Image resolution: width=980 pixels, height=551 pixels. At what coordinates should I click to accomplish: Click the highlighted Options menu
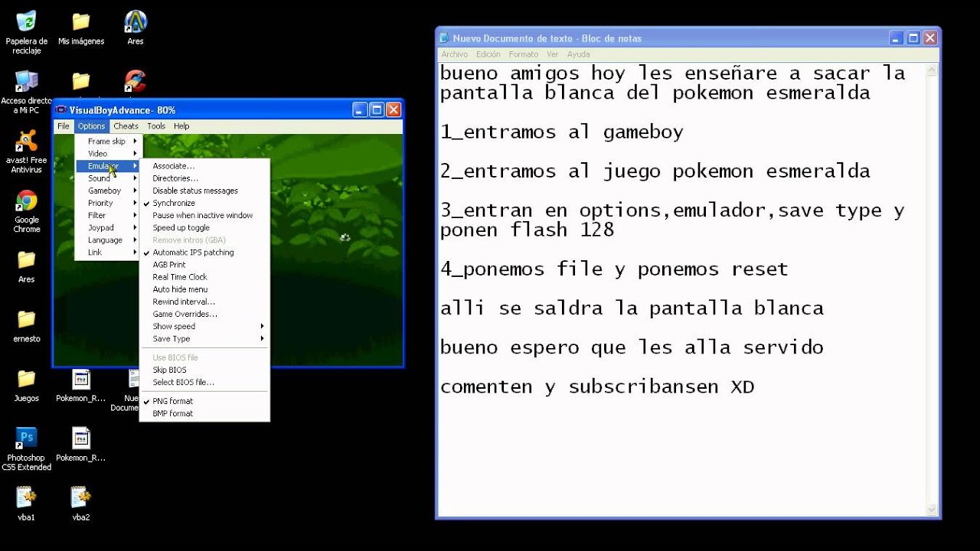[x=91, y=126]
